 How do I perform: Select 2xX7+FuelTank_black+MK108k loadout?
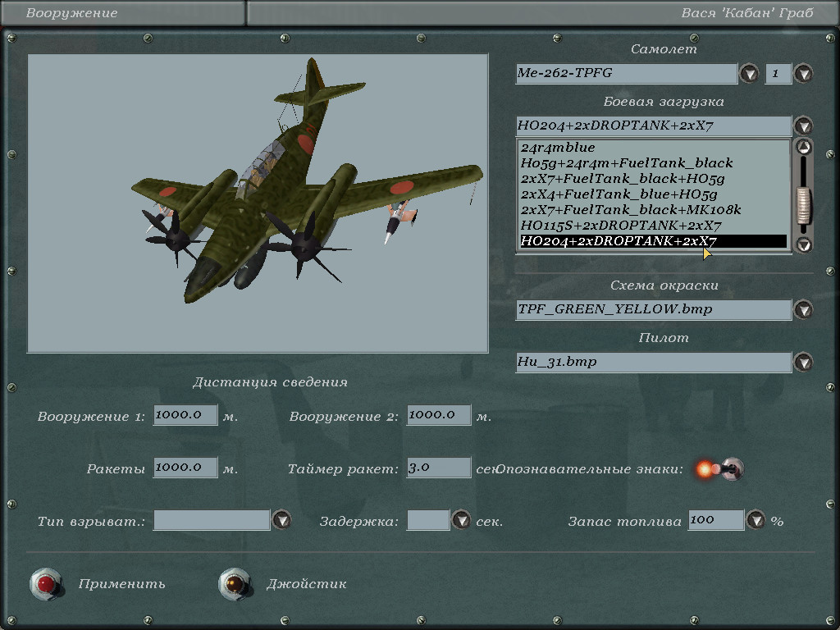click(x=654, y=210)
